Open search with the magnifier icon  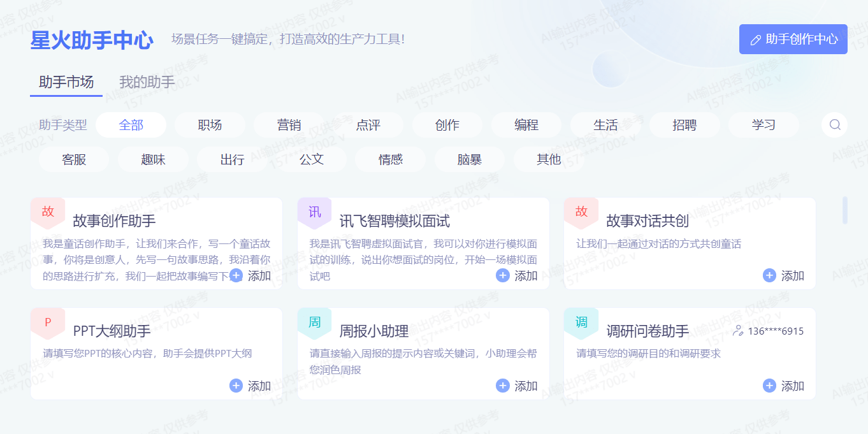point(835,125)
